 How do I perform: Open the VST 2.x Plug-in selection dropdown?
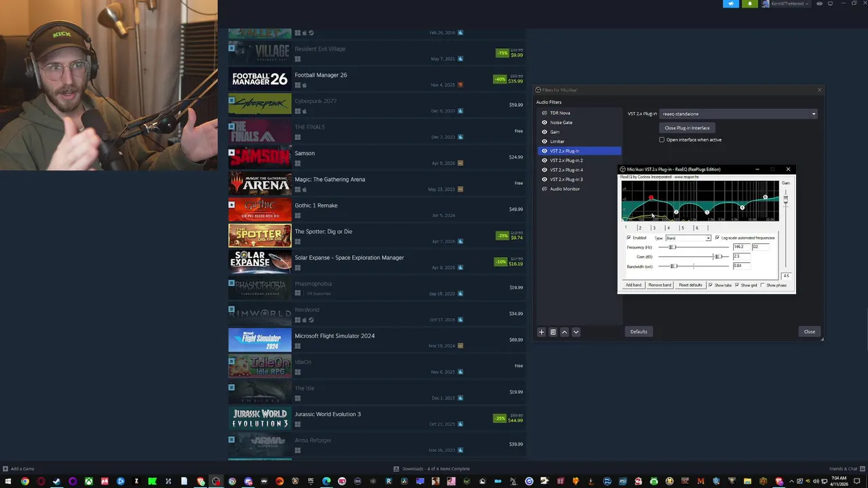tap(738, 114)
